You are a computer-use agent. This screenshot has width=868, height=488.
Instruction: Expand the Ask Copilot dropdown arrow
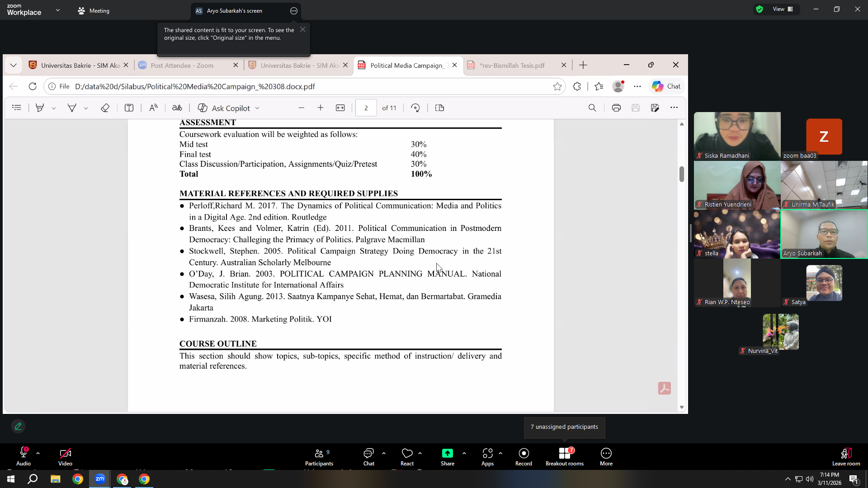257,108
